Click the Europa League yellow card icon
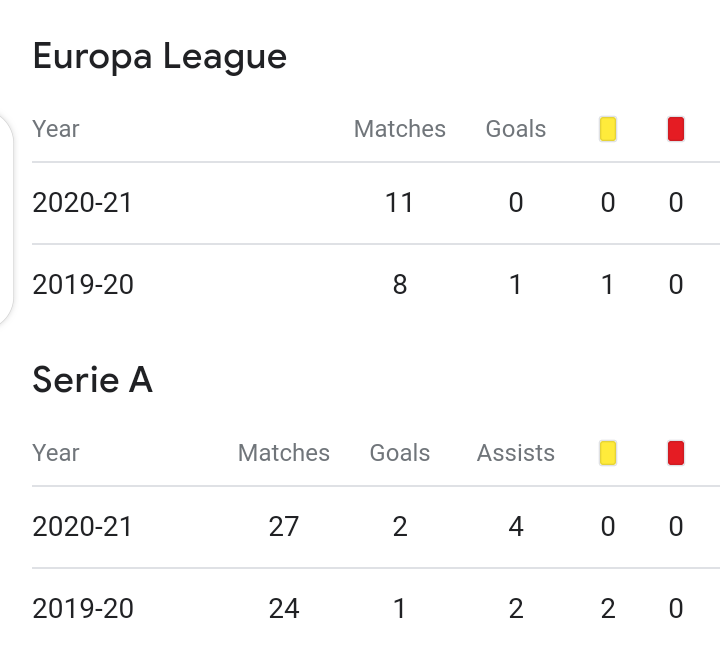 pyautogui.click(x=608, y=129)
